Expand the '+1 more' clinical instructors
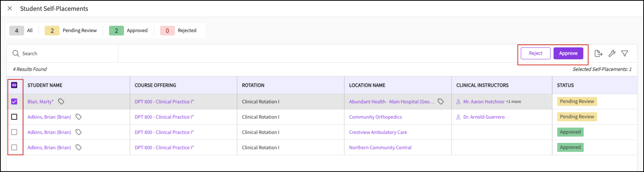 pyautogui.click(x=514, y=101)
